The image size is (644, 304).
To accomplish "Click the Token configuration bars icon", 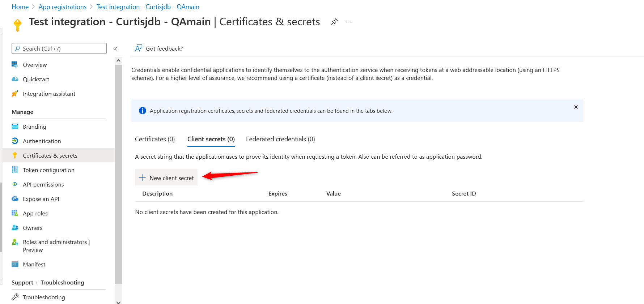I will click(15, 170).
